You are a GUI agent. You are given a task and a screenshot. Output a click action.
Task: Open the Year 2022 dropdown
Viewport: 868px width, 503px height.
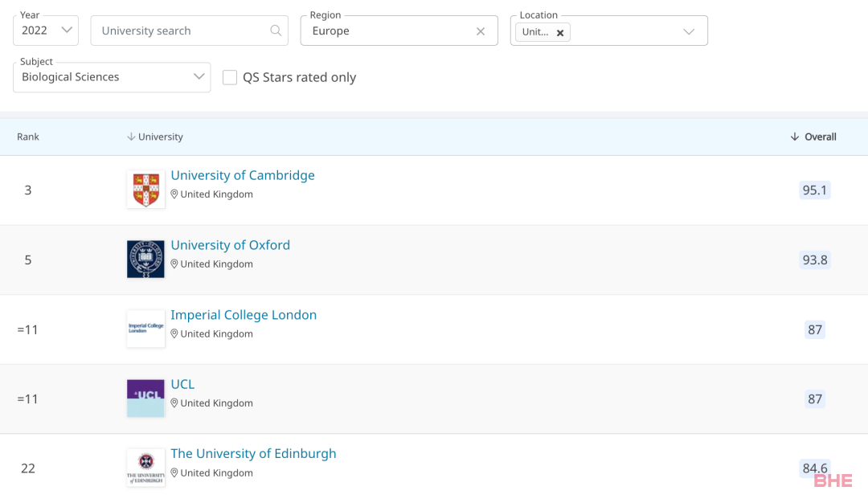(46, 31)
